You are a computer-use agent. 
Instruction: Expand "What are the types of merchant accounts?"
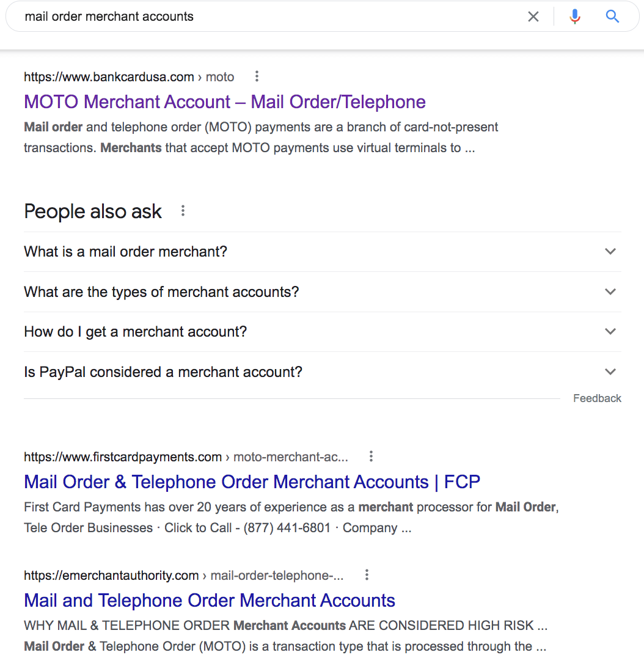click(x=610, y=292)
